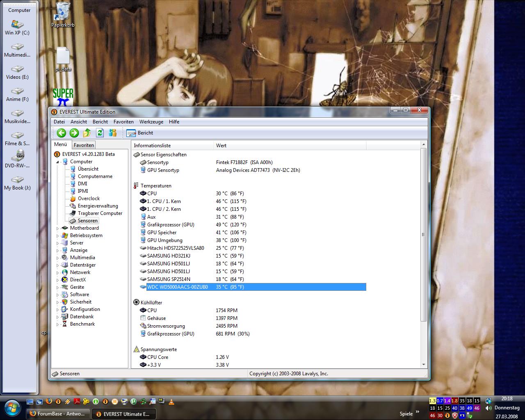The width and height of the screenshot is (525, 420).
Task: Click the Informationsliste column header
Action: click(x=173, y=146)
